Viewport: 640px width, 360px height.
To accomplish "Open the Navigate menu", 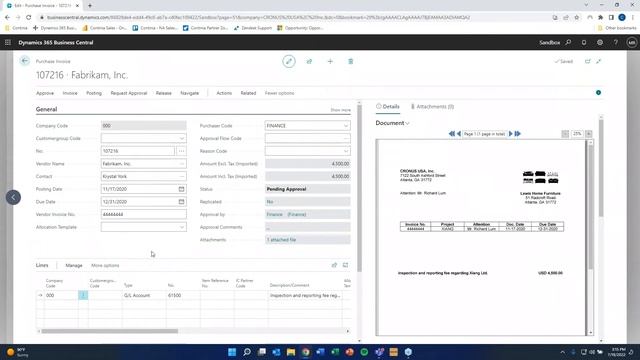I will click(189, 93).
